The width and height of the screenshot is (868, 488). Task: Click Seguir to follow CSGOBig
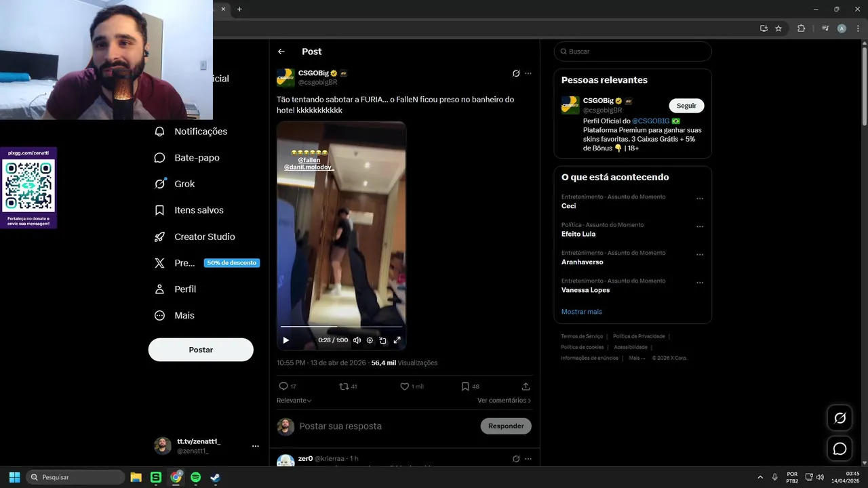click(686, 106)
